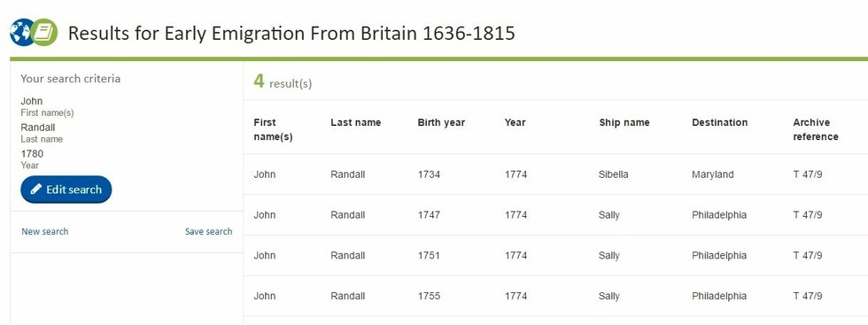Screen dimensions: 868x325
Task: Sort by Last name column header
Action: 356,122
